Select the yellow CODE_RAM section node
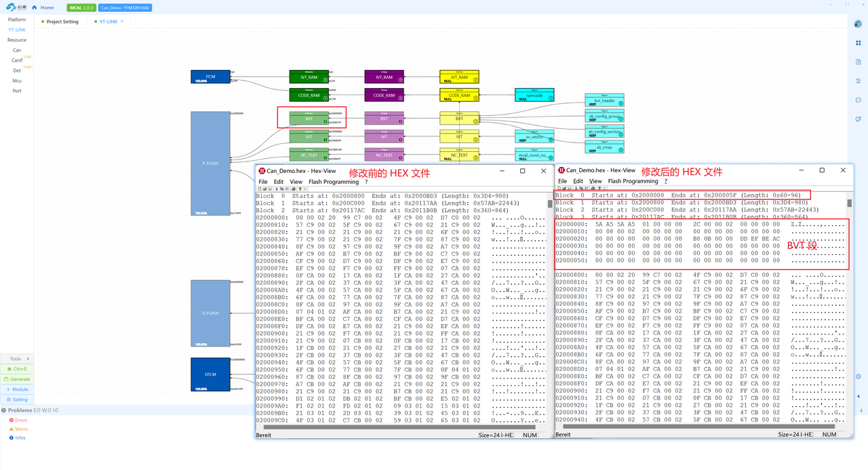The image size is (868, 470). tap(459, 95)
